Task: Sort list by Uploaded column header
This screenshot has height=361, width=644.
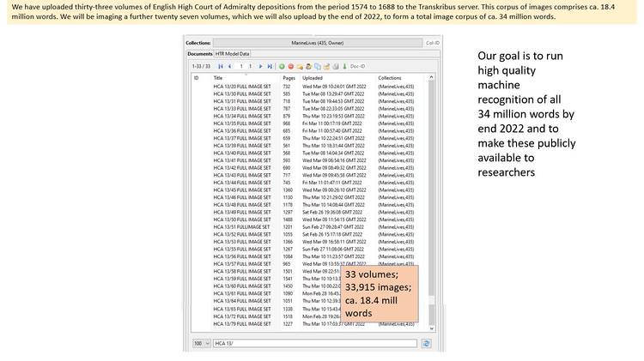Action: coord(313,77)
